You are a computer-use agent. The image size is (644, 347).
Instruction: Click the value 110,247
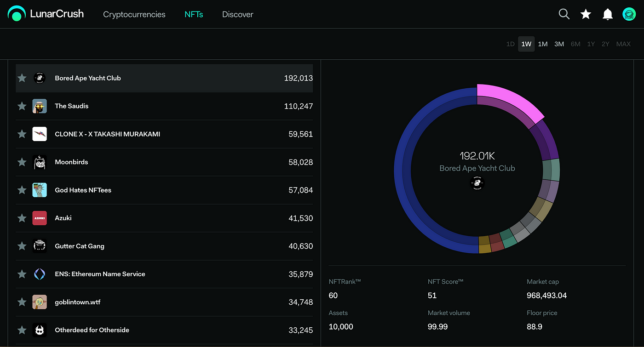pyautogui.click(x=299, y=106)
